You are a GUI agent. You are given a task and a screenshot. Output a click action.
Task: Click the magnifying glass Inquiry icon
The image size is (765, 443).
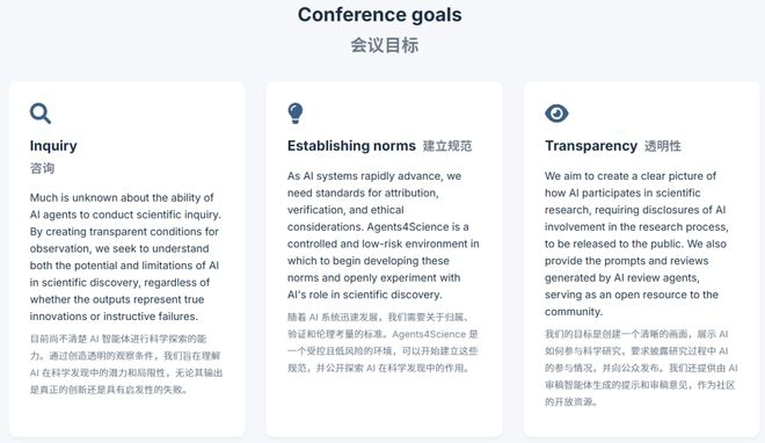pyautogui.click(x=40, y=113)
